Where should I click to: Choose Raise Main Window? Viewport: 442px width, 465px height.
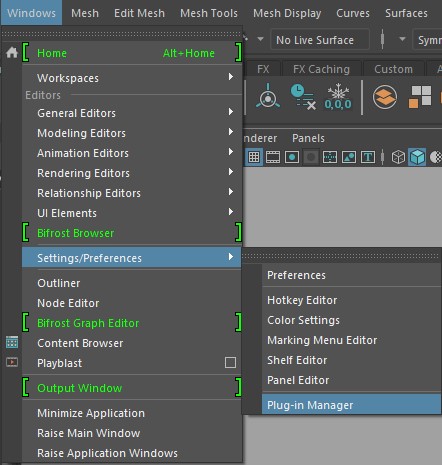[x=132, y=433]
